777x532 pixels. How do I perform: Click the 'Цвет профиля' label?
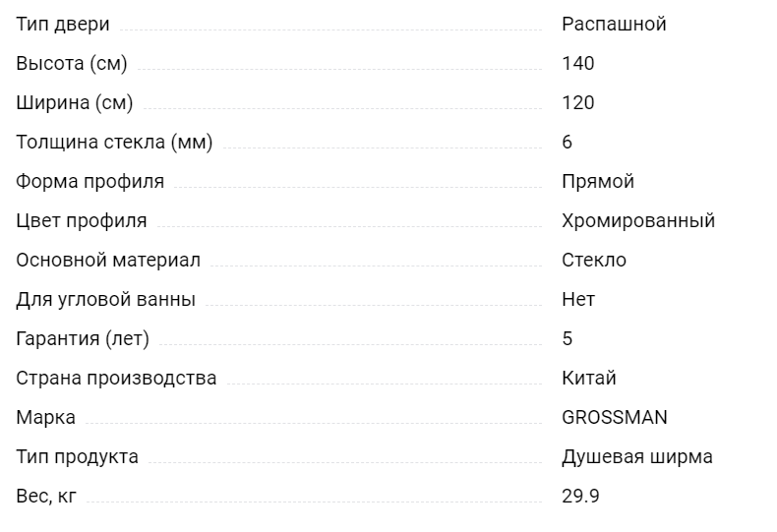click(82, 221)
